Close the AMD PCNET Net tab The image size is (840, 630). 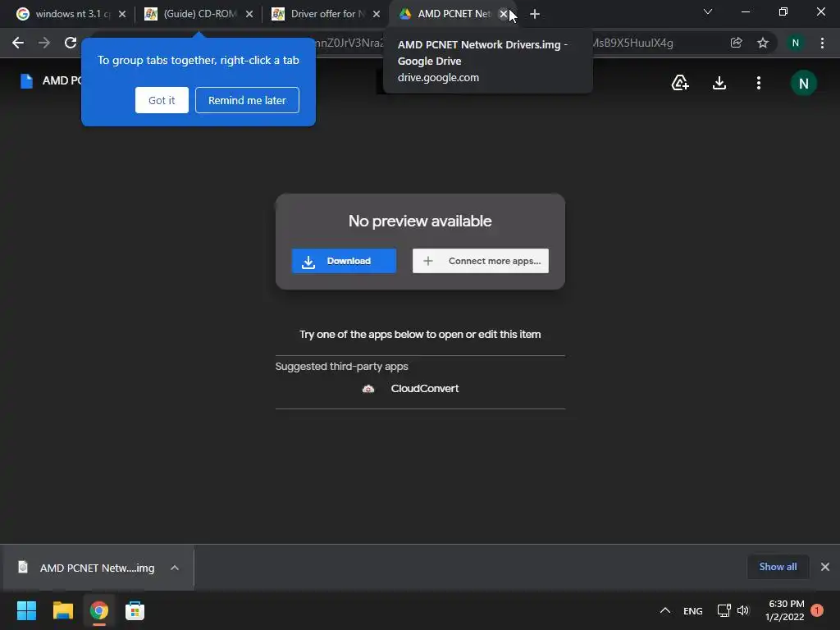click(504, 14)
